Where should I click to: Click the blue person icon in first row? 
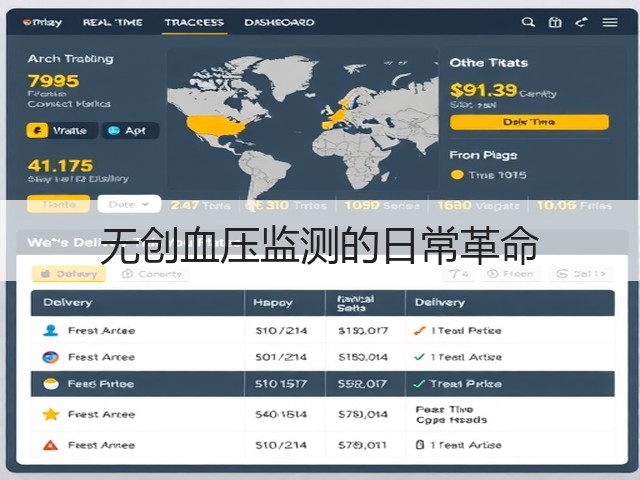point(51,330)
